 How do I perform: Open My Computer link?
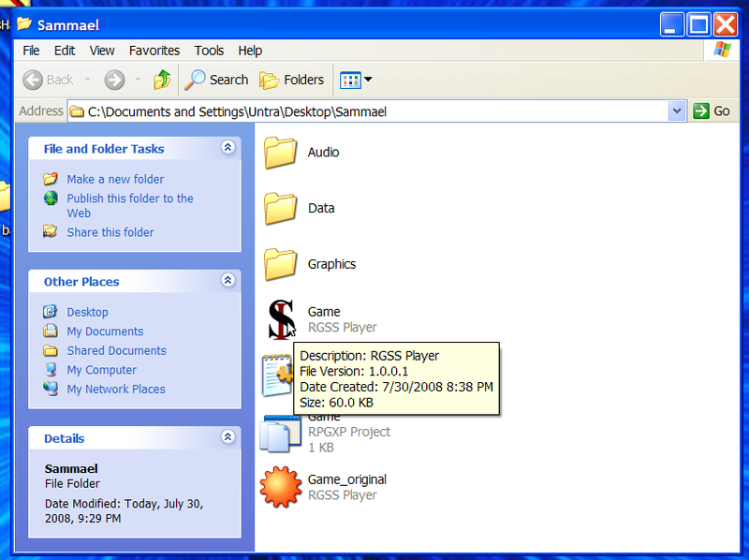(102, 370)
